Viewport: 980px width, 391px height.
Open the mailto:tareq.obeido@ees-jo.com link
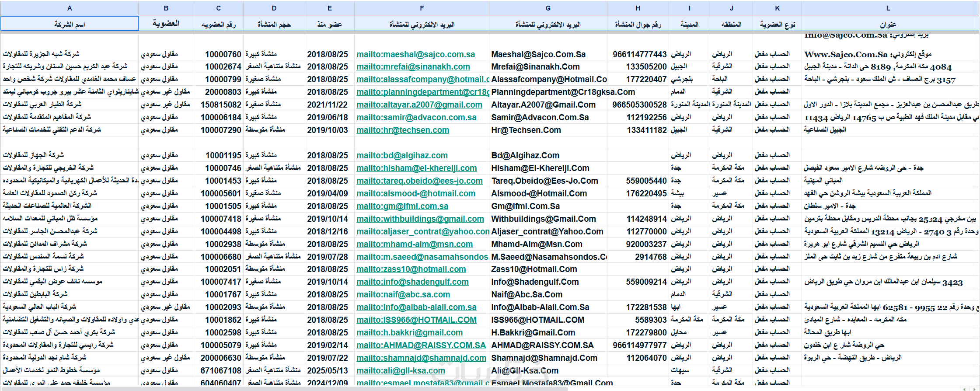pyautogui.click(x=419, y=181)
